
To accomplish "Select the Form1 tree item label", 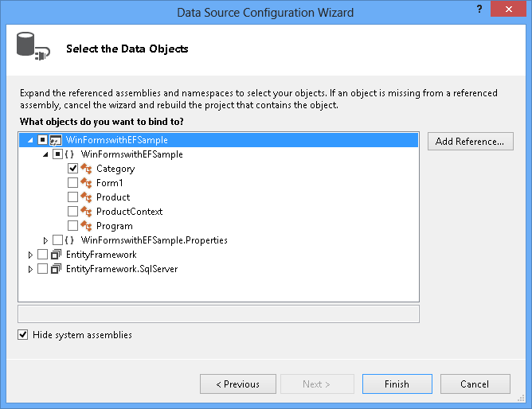I will (x=109, y=183).
